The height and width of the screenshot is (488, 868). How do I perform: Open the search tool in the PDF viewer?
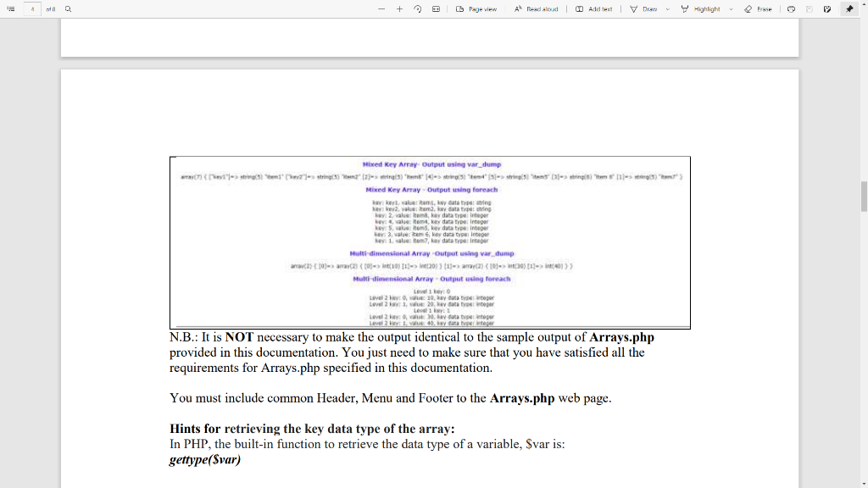tap(67, 7)
